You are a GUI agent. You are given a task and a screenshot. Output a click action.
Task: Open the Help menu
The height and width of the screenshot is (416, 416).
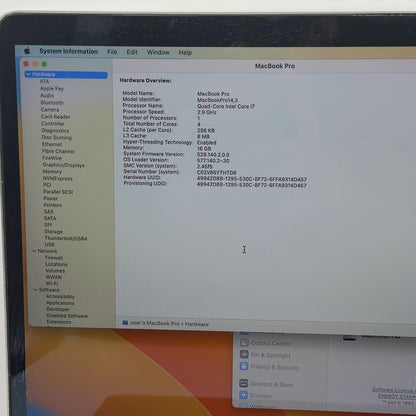click(185, 53)
